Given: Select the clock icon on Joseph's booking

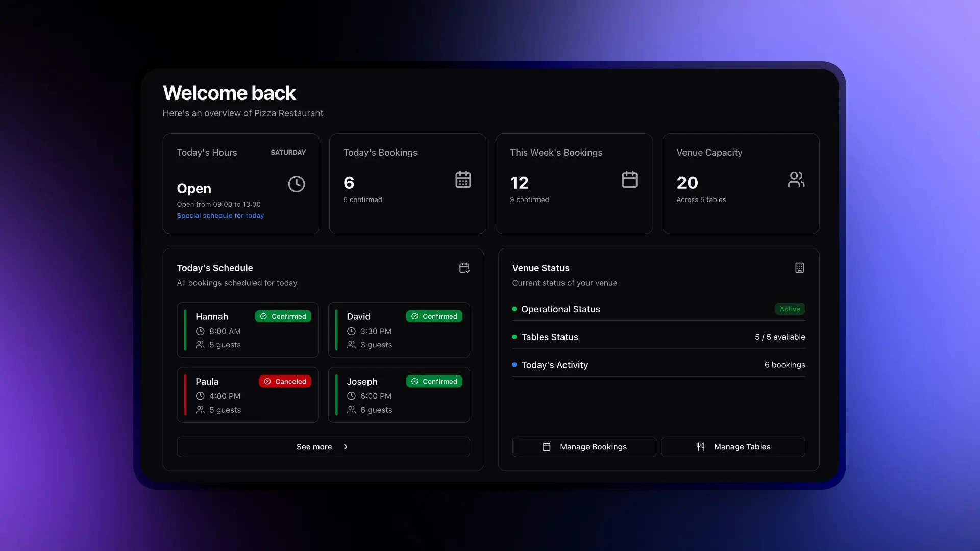Looking at the screenshot, I should (351, 396).
